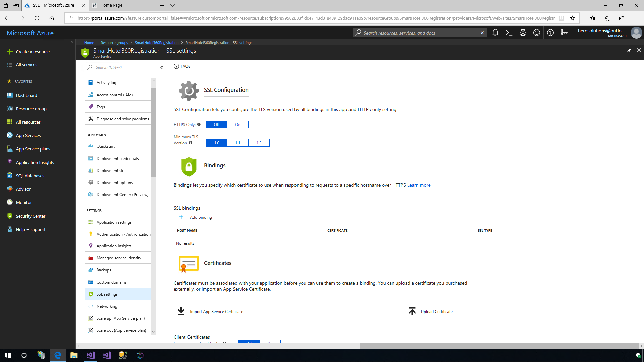Select TLS version 1.1 option
Viewport: 644px width, 362px height.
[238, 143]
